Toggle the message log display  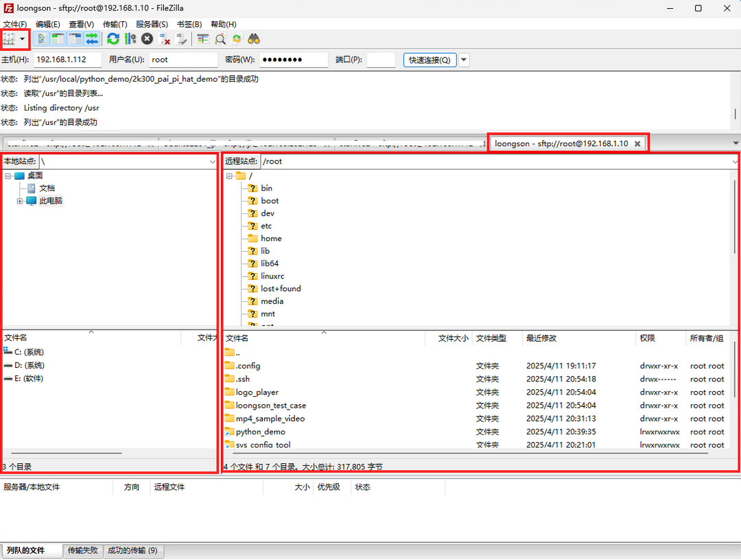(x=42, y=39)
